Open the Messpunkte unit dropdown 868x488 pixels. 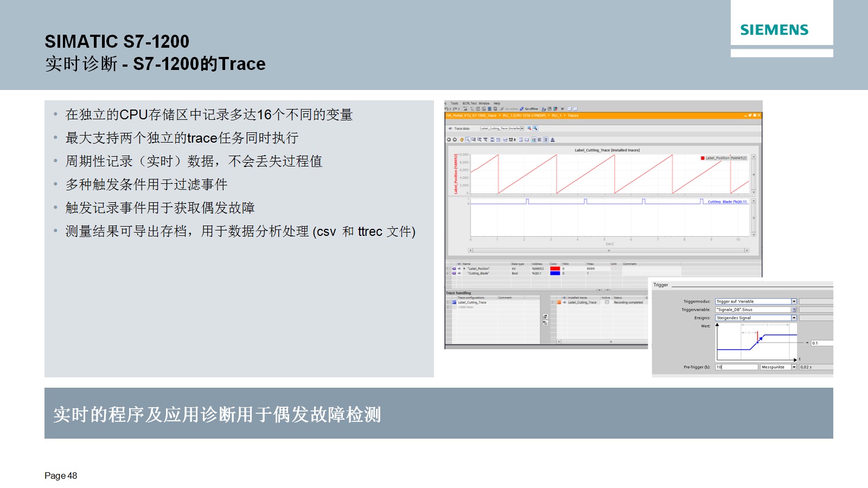(794, 367)
